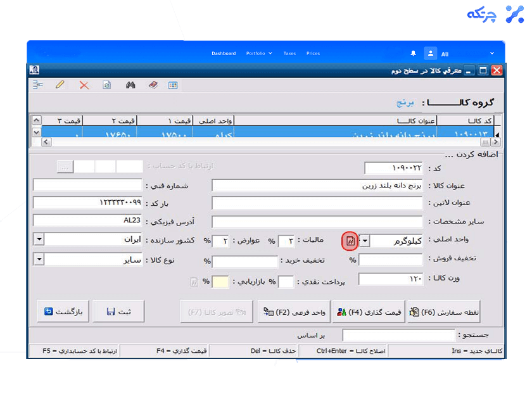Click the وزن کالا input field
The height and width of the screenshot is (399, 532).
391,279
